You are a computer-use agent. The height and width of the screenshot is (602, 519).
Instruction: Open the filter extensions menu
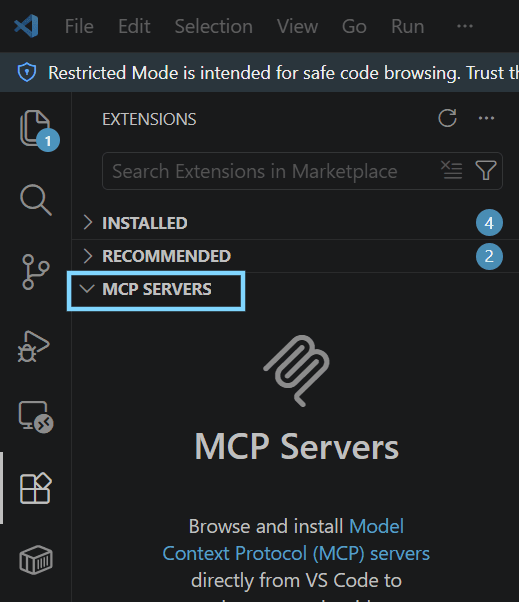[486, 170]
